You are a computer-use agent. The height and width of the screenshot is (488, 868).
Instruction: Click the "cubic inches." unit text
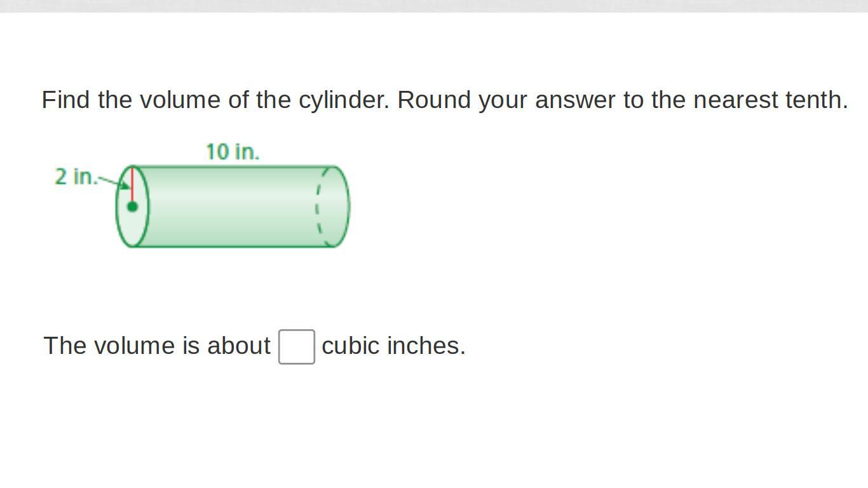tap(394, 346)
